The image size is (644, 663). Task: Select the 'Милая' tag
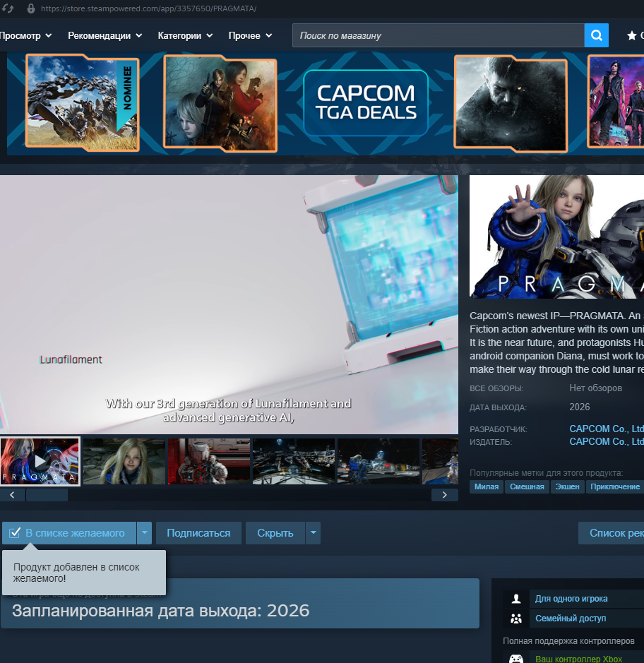tap(487, 486)
